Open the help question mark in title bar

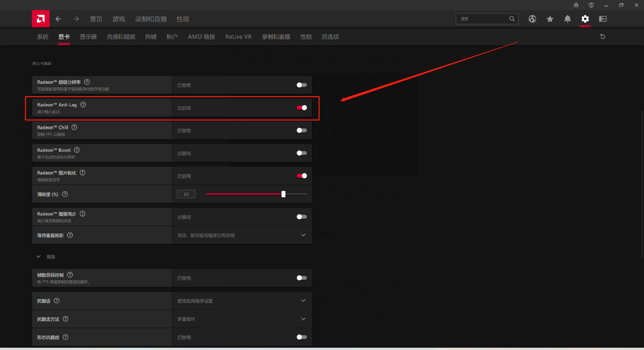point(591,5)
